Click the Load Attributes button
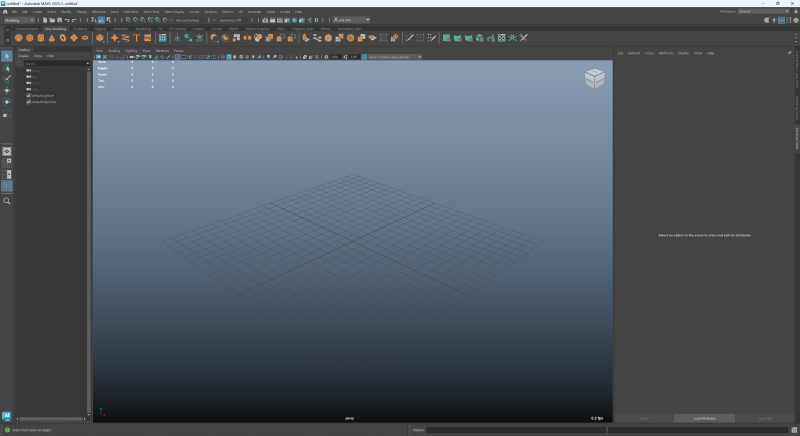This screenshot has width=800, height=436. (704, 418)
